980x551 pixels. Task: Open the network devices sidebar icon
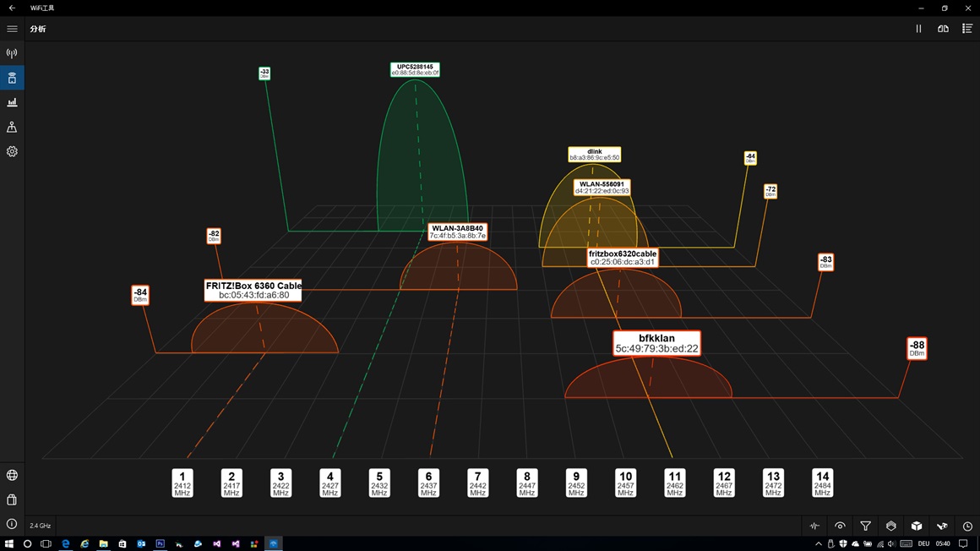(x=12, y=127)
